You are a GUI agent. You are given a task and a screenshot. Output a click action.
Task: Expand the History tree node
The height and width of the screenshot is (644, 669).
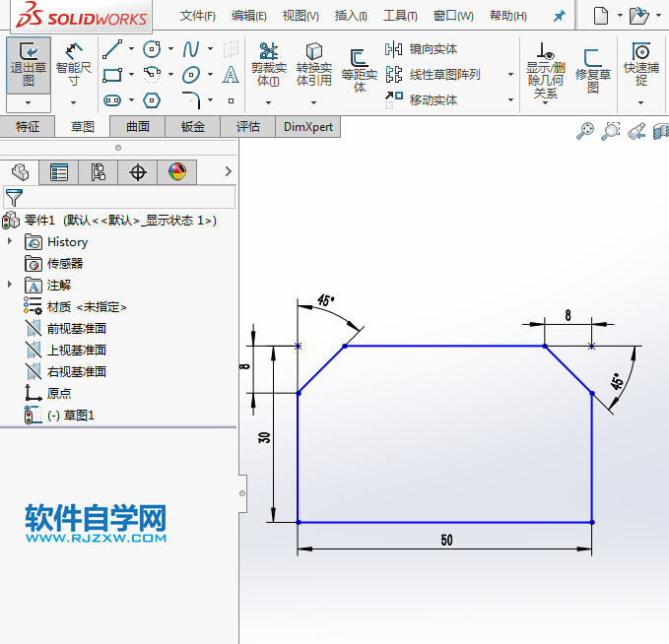(10, 241)
